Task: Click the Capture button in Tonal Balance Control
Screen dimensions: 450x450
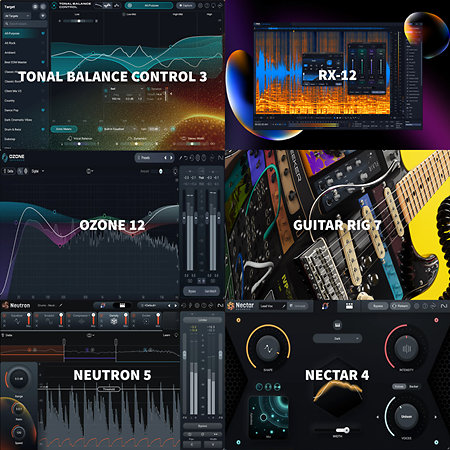Action: pyautogui.click(x=186, y=5)
